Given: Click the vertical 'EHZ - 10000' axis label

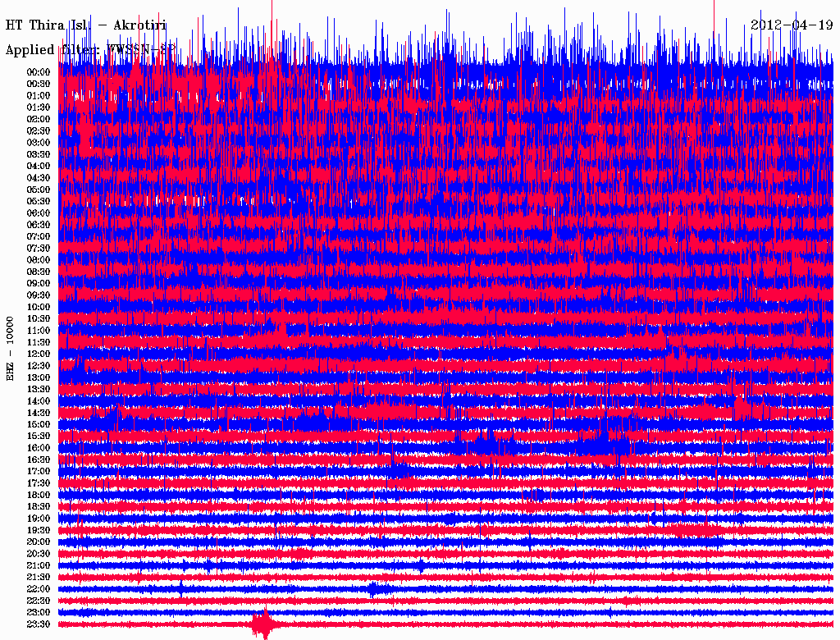Looking at the screenshot, I should (11, 347).
